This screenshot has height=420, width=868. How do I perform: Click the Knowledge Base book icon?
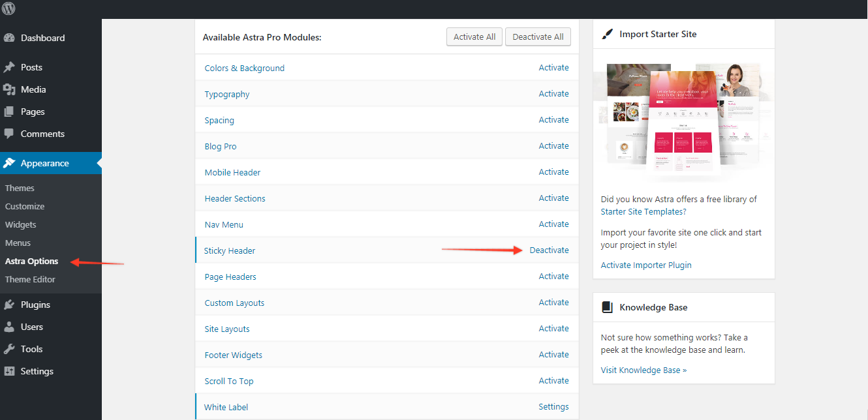click(x=607, y=307)
